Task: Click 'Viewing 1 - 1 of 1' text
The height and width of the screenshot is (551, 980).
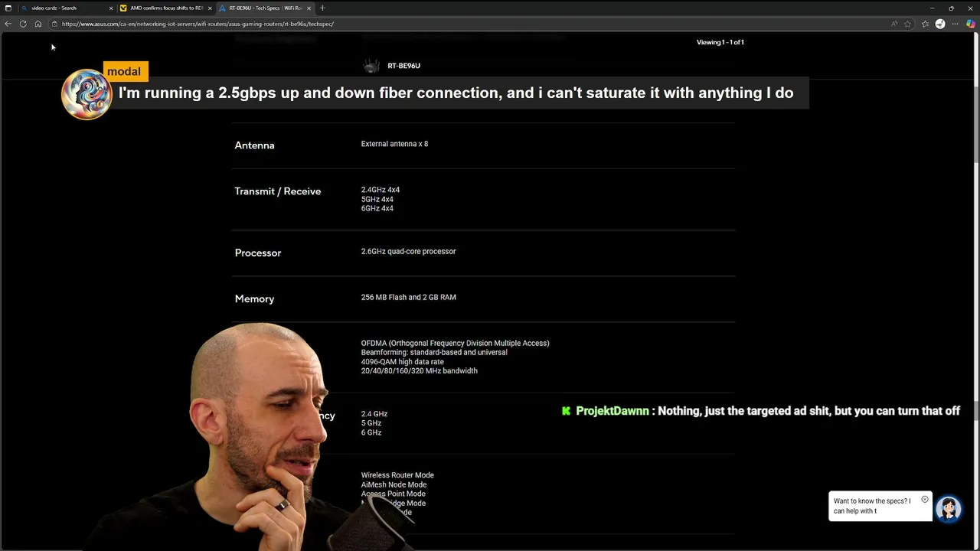Action: pos(720,42)
